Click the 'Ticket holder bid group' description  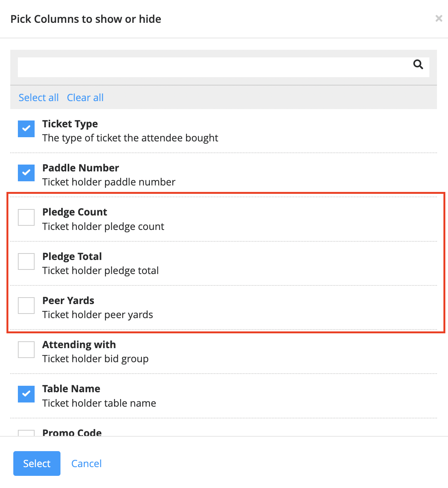[95, 359]
